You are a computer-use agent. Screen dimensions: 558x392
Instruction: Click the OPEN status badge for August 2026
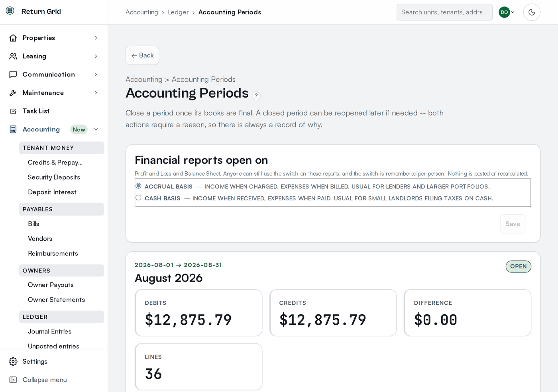518,267
